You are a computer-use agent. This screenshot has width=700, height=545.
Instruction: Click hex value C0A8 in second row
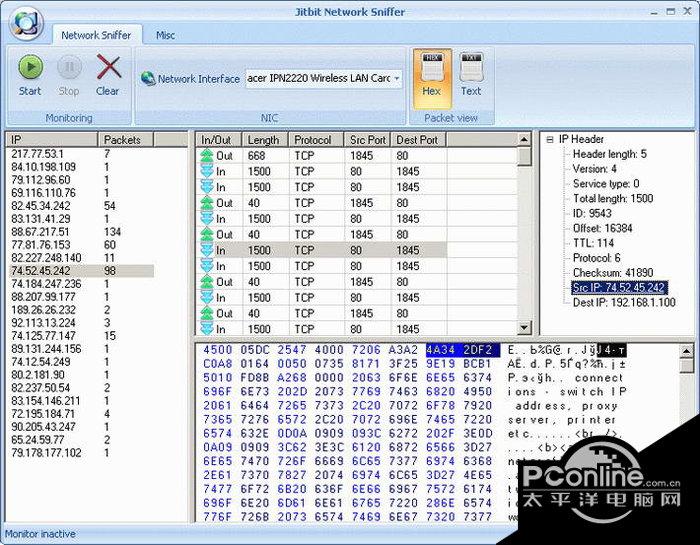coord(217,364)
